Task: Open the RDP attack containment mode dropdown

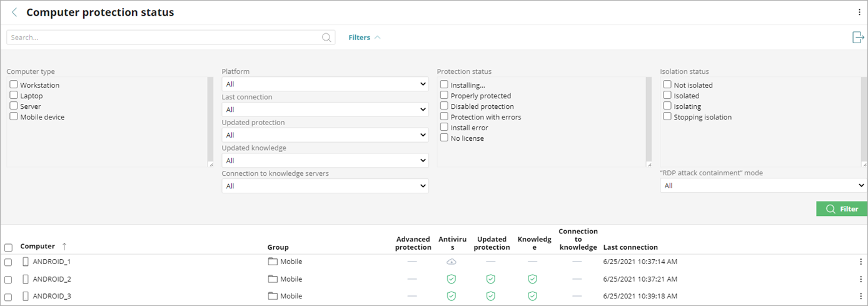Action: [x=763, y=186]
